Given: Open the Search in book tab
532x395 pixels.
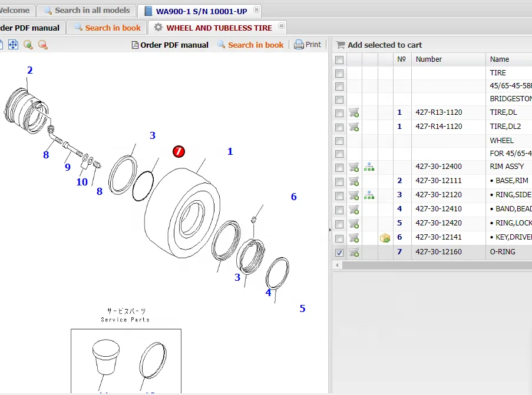Looking at the screenshot, I should tap(107, 28).
